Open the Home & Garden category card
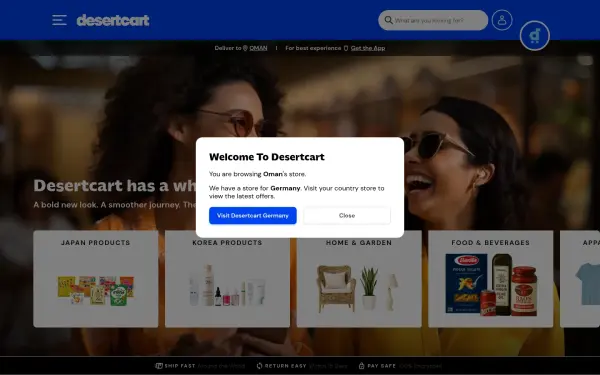The width and height of the screenshot is (600, 375). (x=359, y=279)
